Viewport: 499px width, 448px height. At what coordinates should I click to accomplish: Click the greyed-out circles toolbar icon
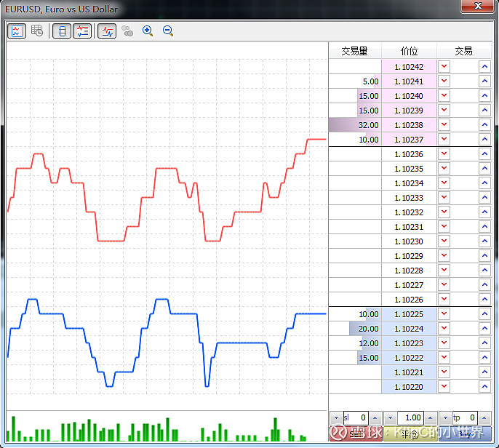[x=128, y=31]
